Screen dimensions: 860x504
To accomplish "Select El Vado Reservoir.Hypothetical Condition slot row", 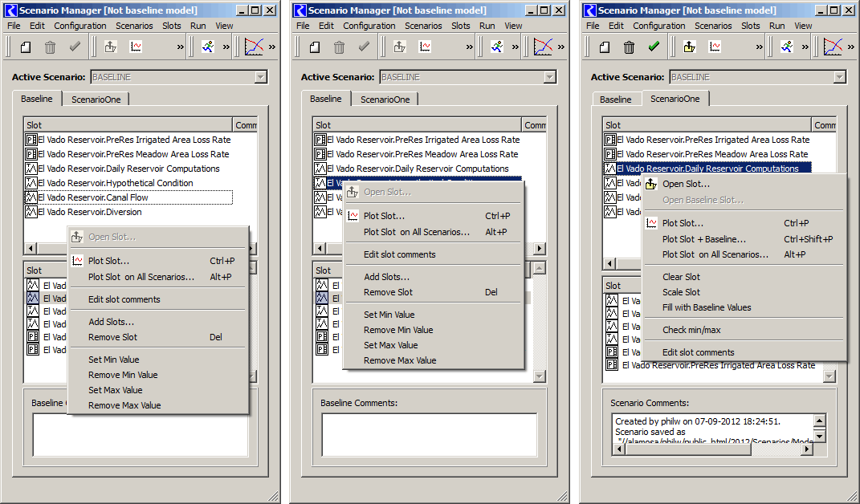I will tap(128, 183).
